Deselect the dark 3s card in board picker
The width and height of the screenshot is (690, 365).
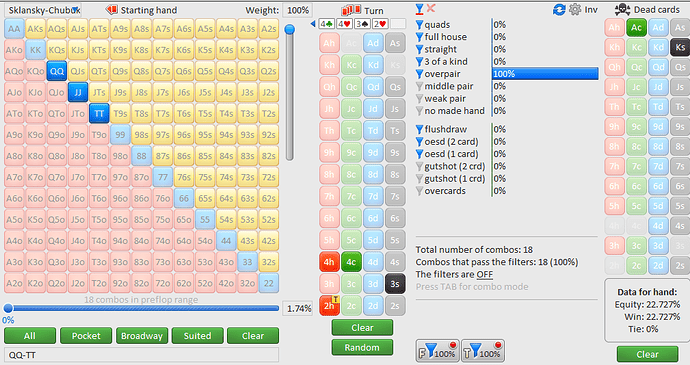click(x=395, y=284)
